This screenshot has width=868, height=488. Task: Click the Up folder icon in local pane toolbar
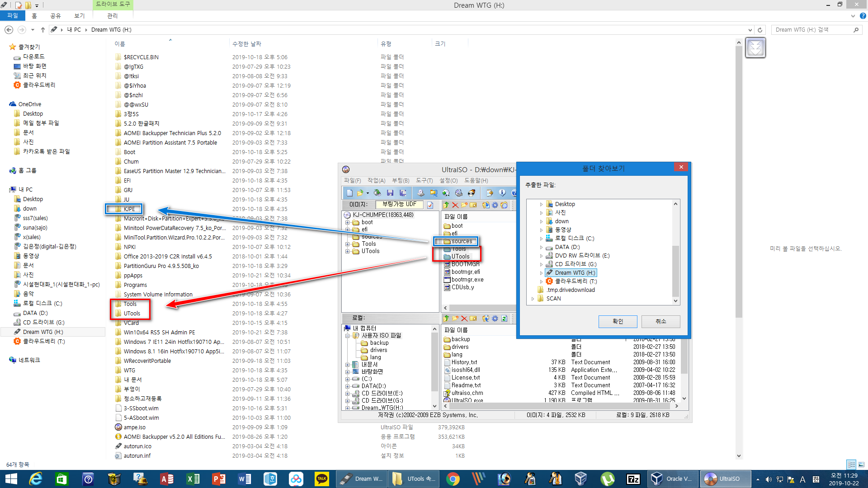pos(446,319)
